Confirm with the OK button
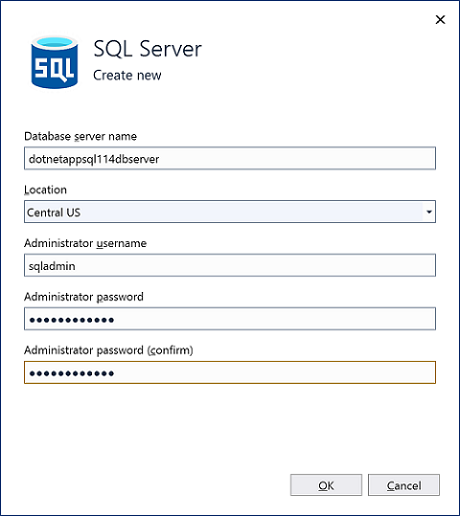Screen dimensions: 460x516 (326, 485)
